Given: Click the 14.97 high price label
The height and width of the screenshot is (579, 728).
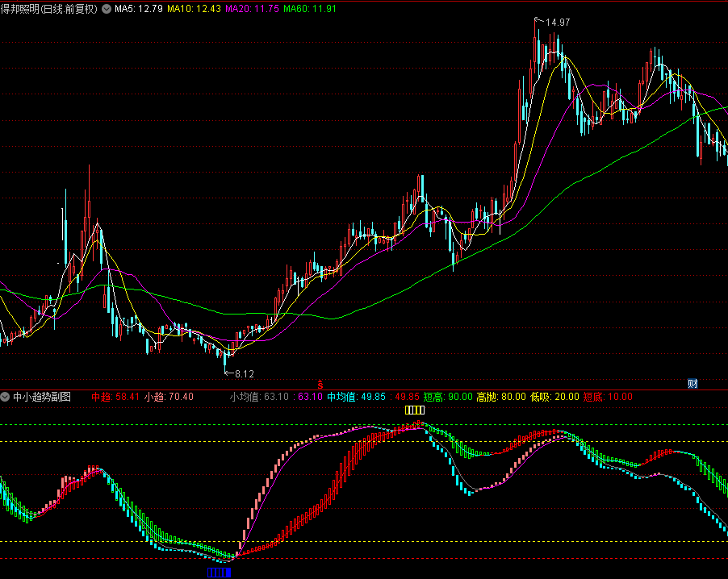Looking at the screenshot, I should (558, 23).
